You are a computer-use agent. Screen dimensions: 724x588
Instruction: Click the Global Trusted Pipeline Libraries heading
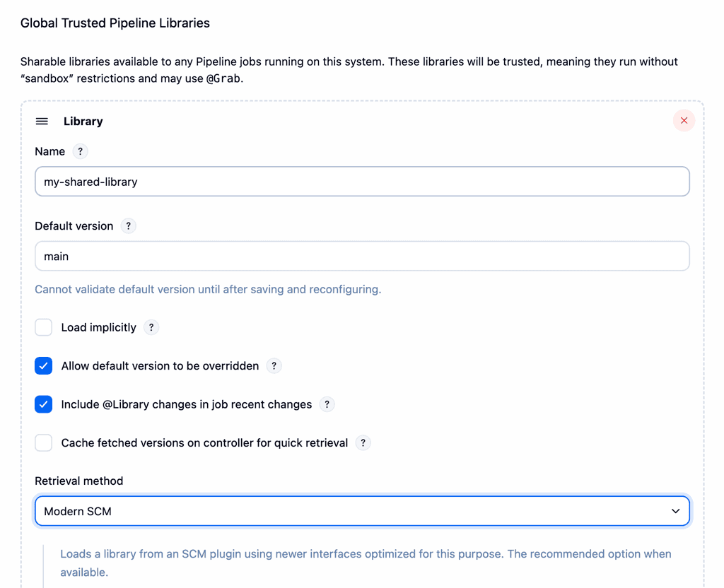115,23
